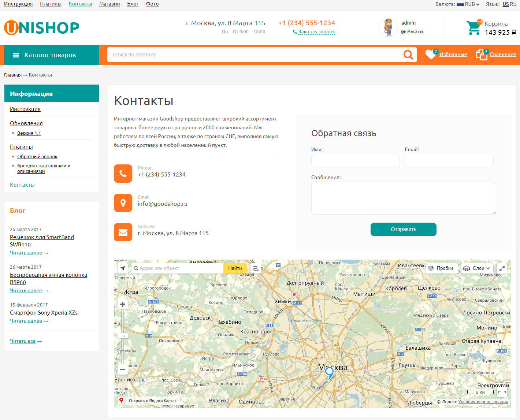
Task: Open the shopping cart icon
Action: point(473,28)
